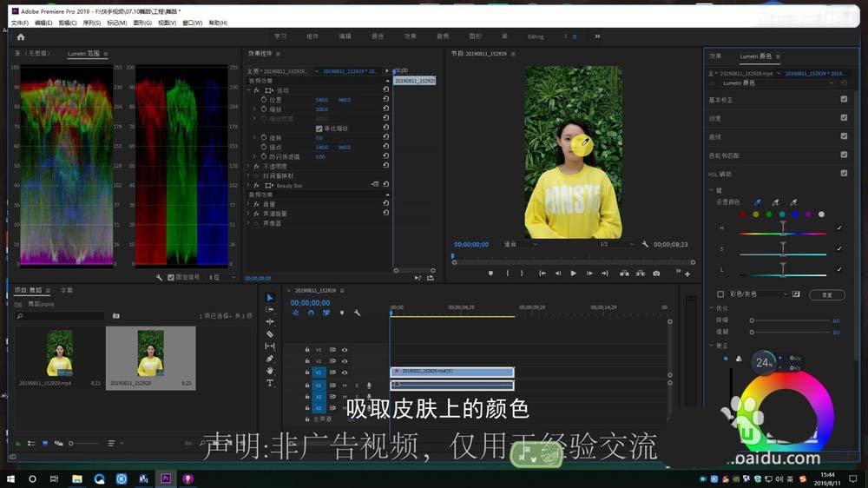
Task: Pick the HSL set-color eyedropper
Action: [757, 202]
